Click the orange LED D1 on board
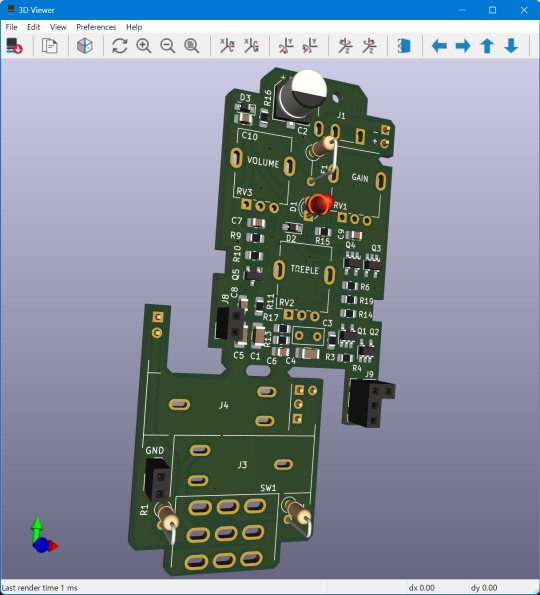 pos(320,204)
